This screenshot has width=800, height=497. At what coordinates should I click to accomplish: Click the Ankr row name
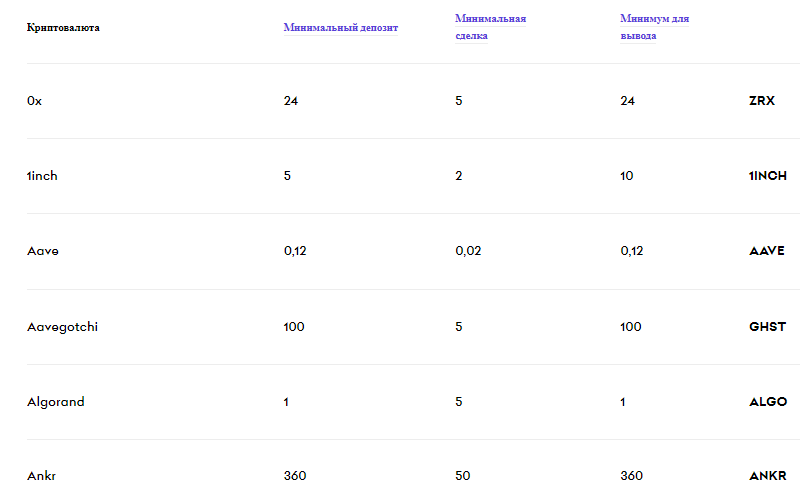[x=40, y=476]
